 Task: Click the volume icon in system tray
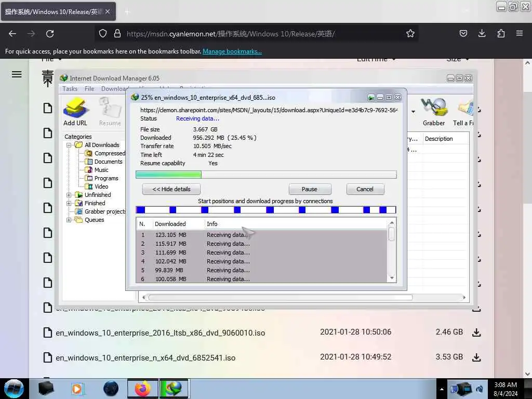click(480, 389)
